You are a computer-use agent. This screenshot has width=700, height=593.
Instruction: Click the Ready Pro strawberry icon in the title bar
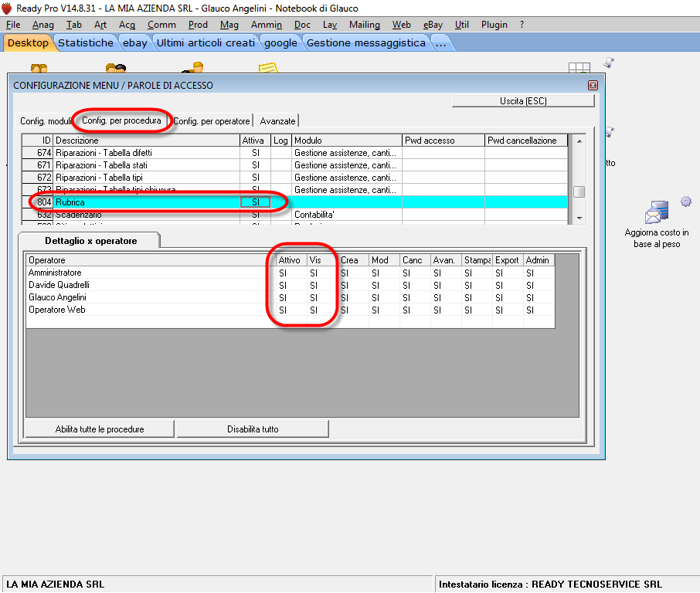[x=7, y=8]
